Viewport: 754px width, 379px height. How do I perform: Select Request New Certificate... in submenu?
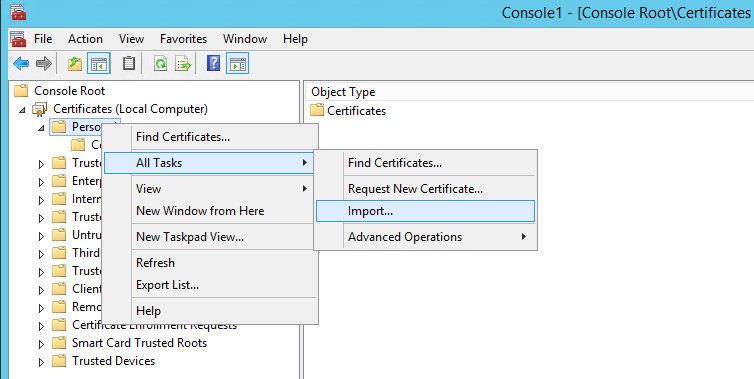pyautogui.click(x=426, y=189)
